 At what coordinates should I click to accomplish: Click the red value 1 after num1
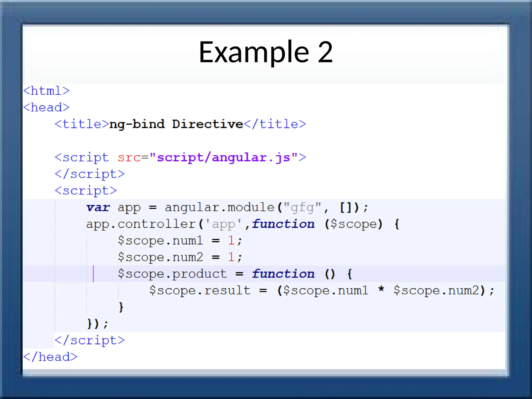[x=231, y=240]
